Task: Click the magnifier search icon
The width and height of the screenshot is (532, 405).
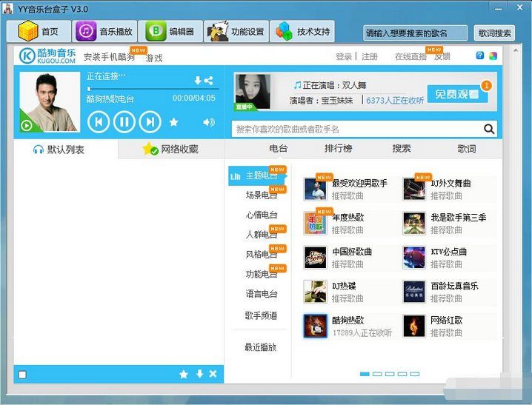Action: pyautogui.click(x=489, y=129)
